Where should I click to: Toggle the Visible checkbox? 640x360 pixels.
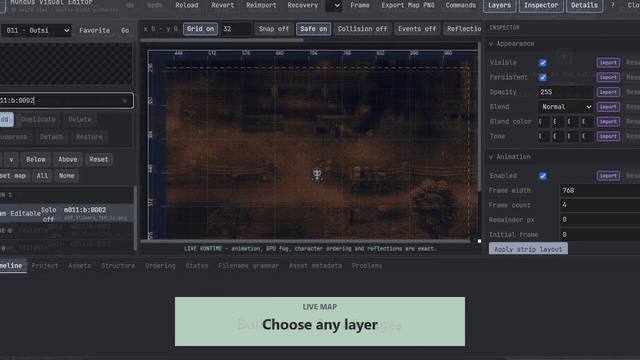point(542,63)
